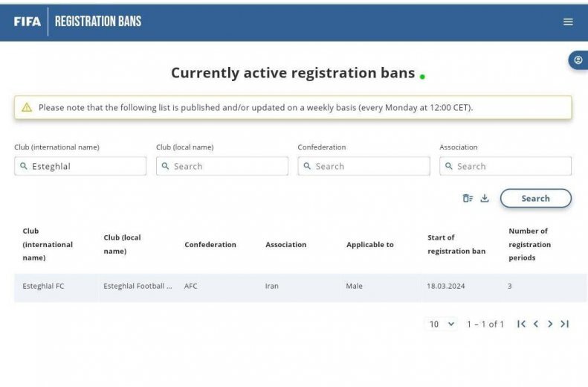Viewport: 588px width, 387px height.
Task: Click the help support side icon
Action: pyautogui.click(x=578, y=60)
